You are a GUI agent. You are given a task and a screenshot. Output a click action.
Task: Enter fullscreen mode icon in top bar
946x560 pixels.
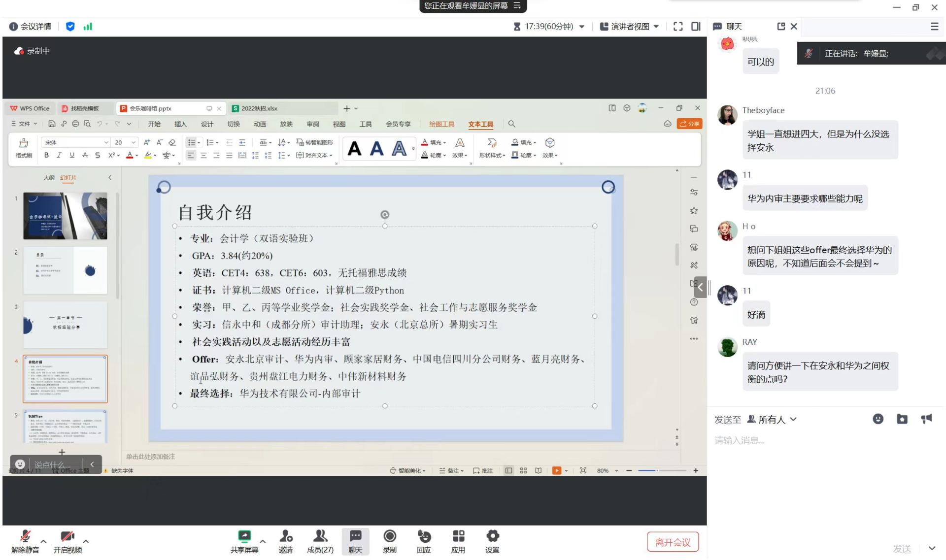[678, 27]
